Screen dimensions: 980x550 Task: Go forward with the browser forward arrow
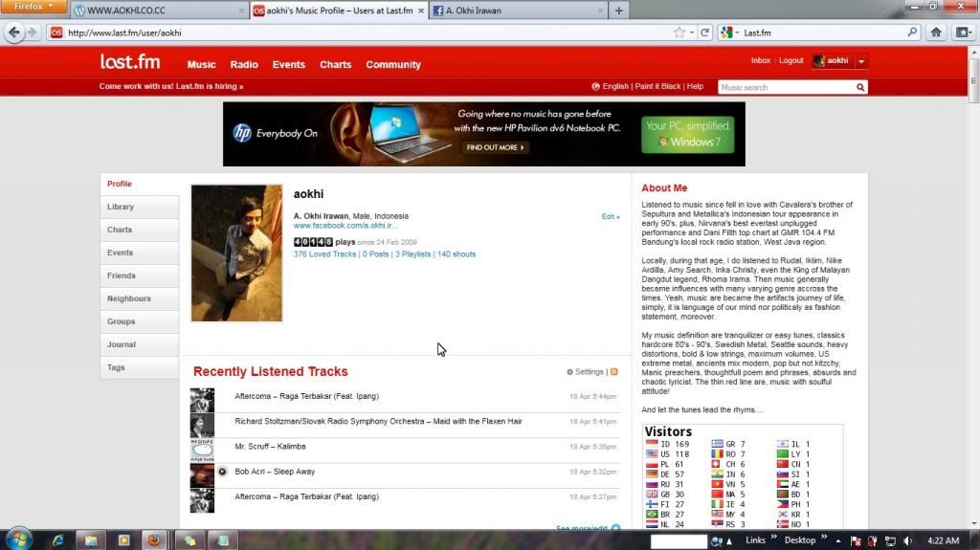32,33
